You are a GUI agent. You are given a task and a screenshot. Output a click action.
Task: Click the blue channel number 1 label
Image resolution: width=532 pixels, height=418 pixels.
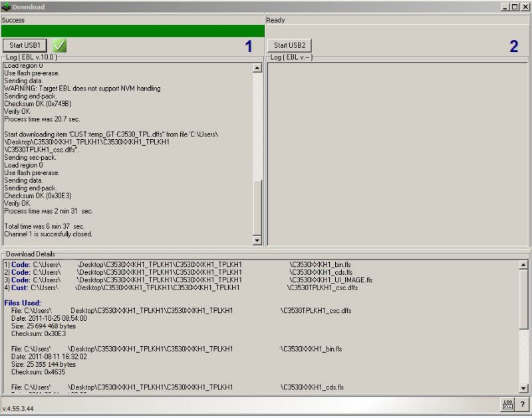248,45
